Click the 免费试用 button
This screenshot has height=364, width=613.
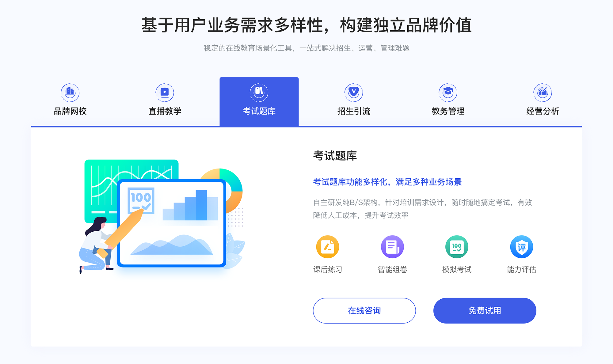pos(474,311)
